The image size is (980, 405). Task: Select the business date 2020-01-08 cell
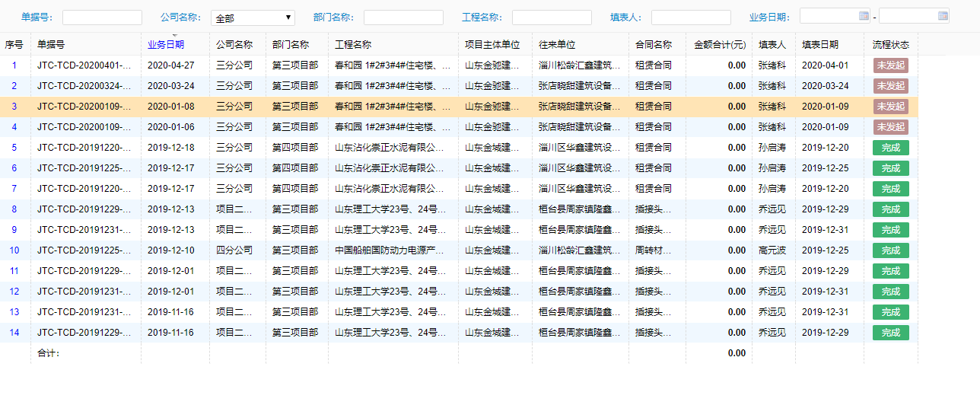tap(171, 107)
